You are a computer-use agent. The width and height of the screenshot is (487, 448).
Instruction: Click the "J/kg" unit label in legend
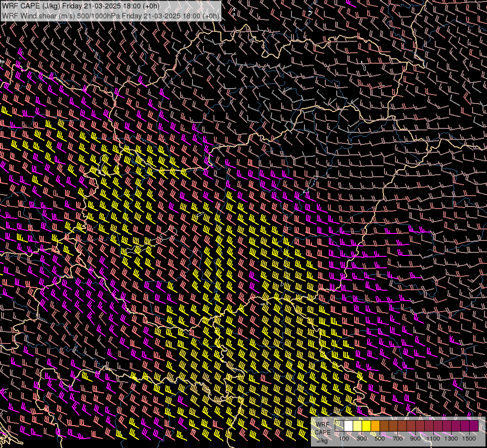(x=322, y=441)
